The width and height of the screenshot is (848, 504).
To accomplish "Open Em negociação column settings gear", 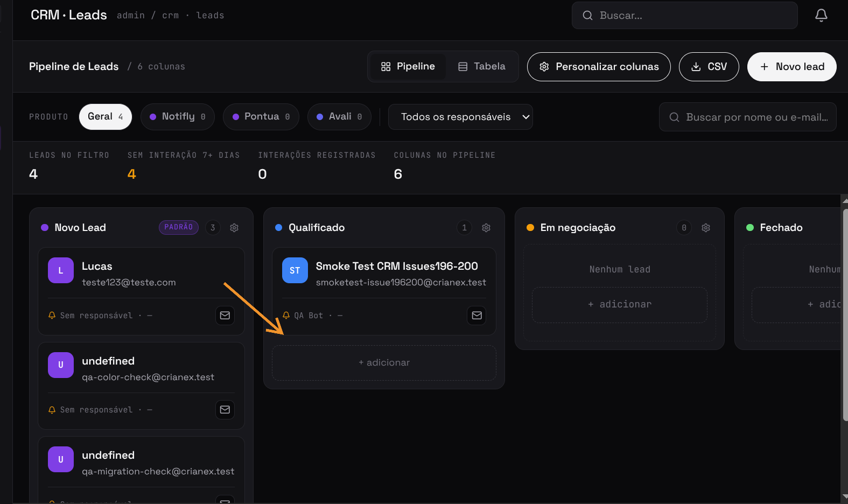I will click(x=706, y=228).
